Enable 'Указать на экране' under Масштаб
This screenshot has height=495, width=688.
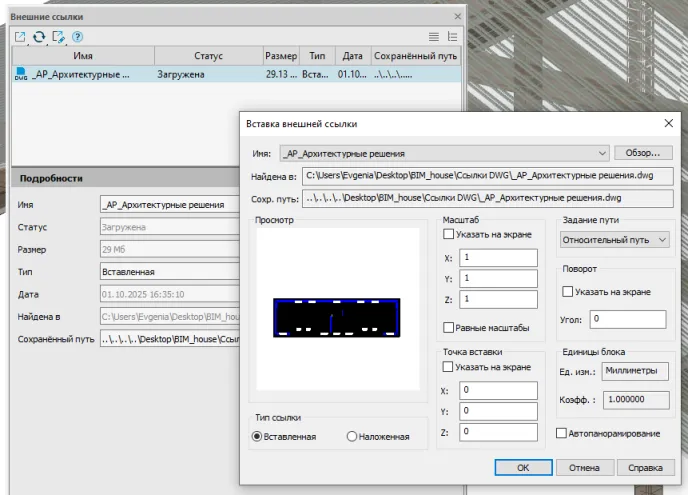click(x=449, y=234)
